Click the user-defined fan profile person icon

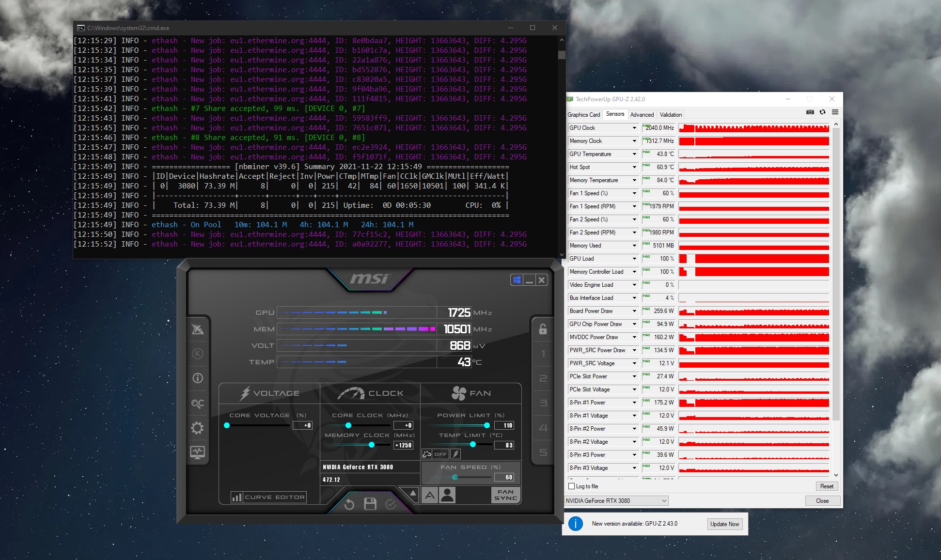coord(447,495)
